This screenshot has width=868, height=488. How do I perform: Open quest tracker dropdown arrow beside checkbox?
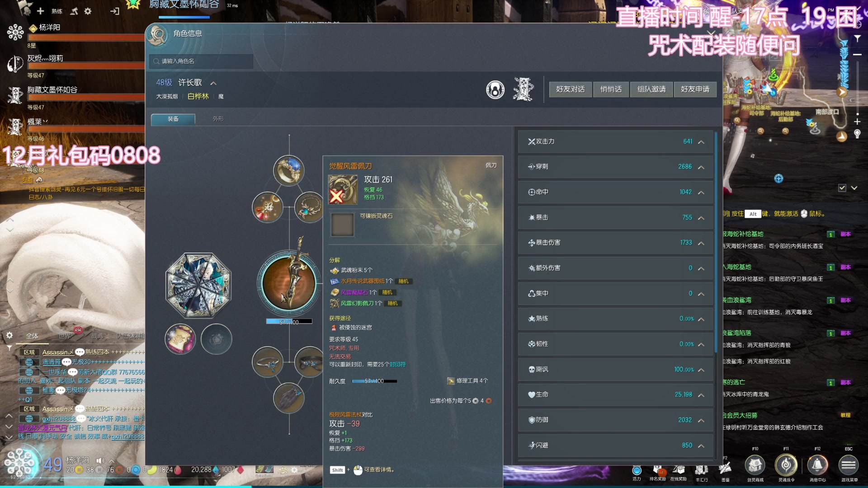pyautogui.click(x=854, y=188)
